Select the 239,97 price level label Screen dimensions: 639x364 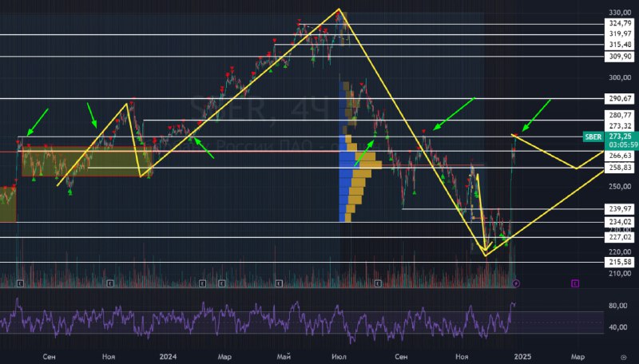click(x=620, y=209)
